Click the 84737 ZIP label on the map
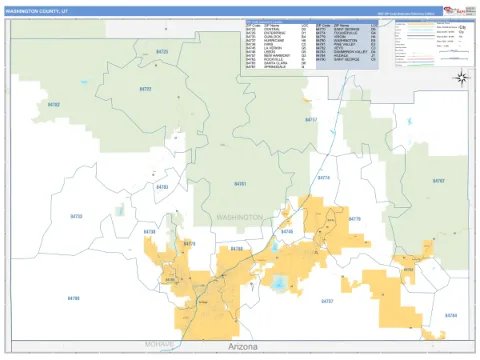 click(327, 301)
